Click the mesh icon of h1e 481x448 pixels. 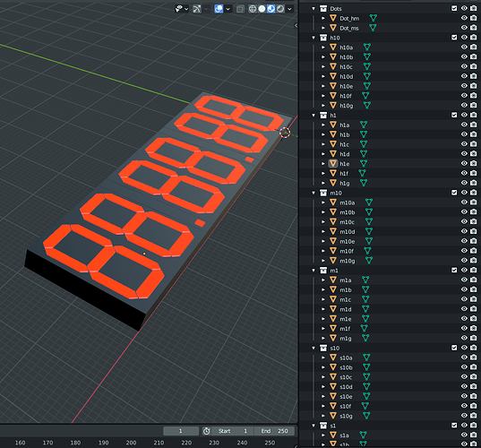pyautogui.click(x=333, y=164)
